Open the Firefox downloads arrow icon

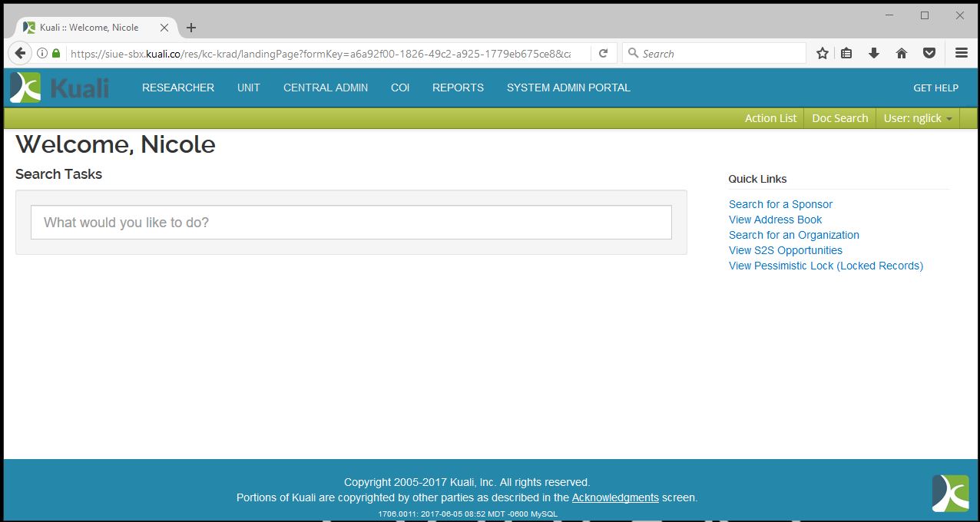click(873, 54)
